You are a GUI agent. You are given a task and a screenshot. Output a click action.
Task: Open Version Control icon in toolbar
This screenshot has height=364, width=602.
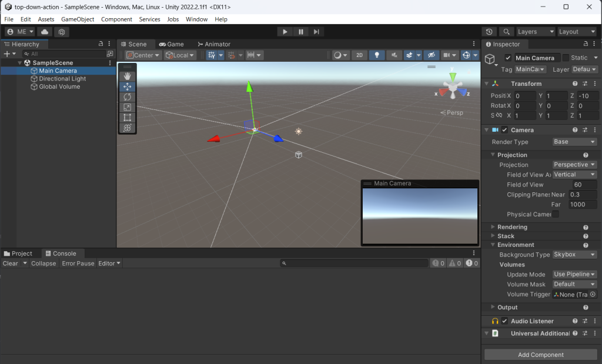pos(62,32)
